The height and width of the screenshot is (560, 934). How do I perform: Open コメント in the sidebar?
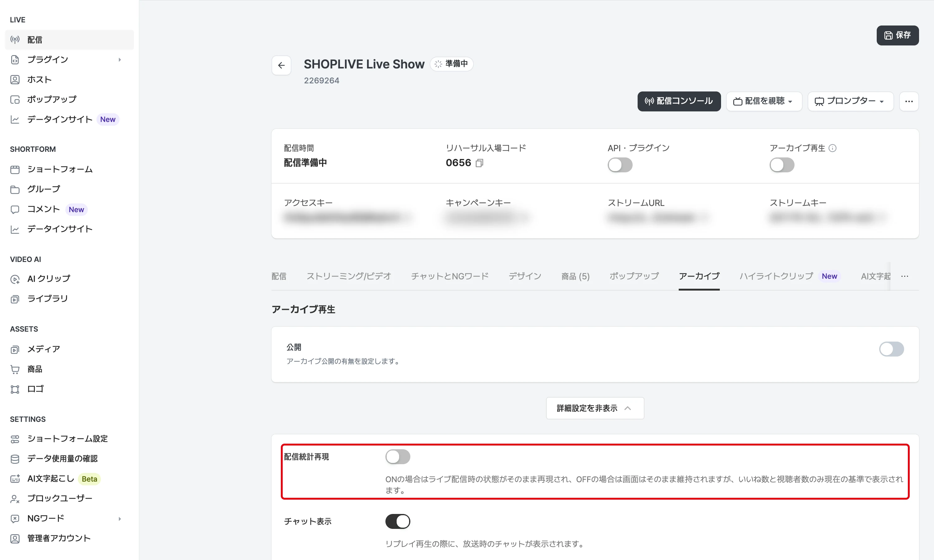click(x=69, y=209)
